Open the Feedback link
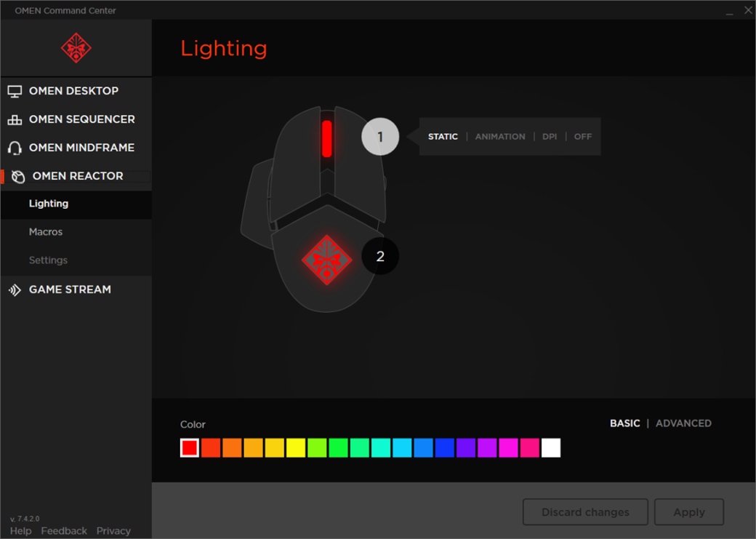 pos(64,531)
